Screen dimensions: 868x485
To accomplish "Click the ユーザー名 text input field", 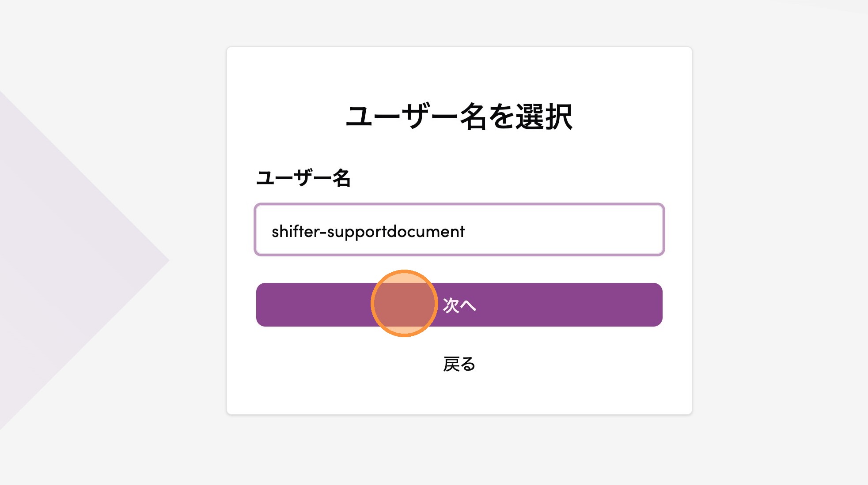I will pyautogui.click(x=459, y=229).
